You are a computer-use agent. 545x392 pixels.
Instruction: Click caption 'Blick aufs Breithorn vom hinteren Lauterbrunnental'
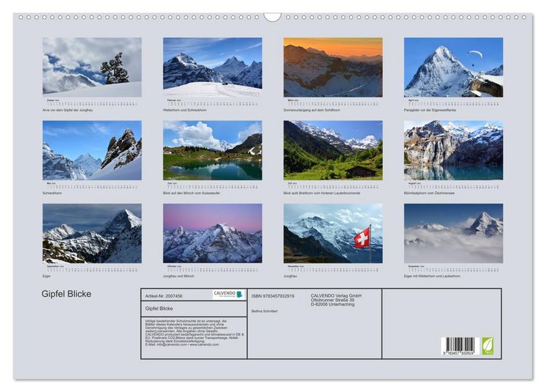(x=321, y=193)
